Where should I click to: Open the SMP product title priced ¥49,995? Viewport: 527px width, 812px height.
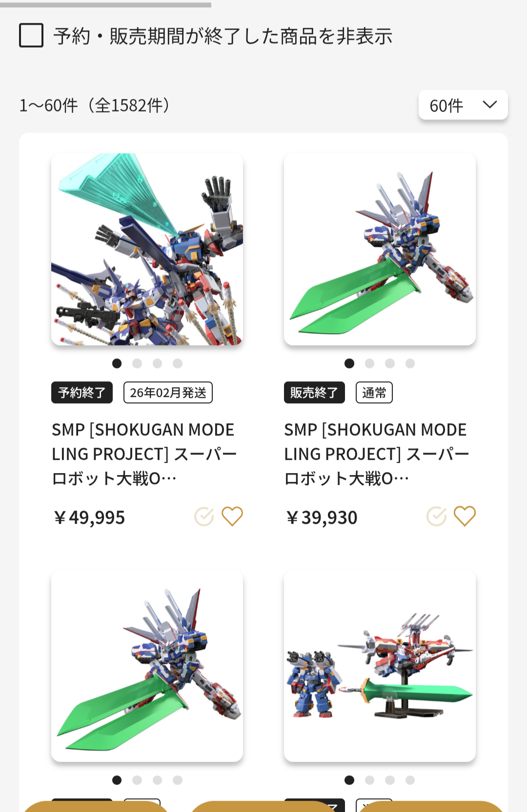(x=144, y=454)
